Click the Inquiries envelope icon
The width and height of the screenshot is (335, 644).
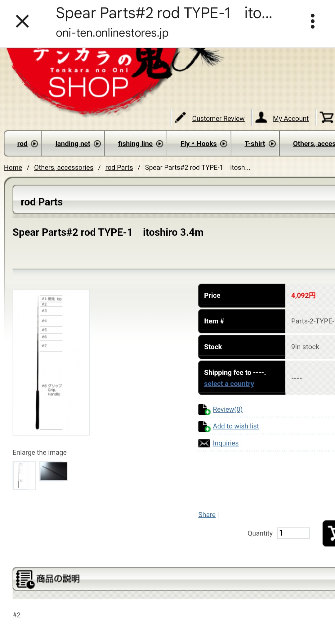204,443
